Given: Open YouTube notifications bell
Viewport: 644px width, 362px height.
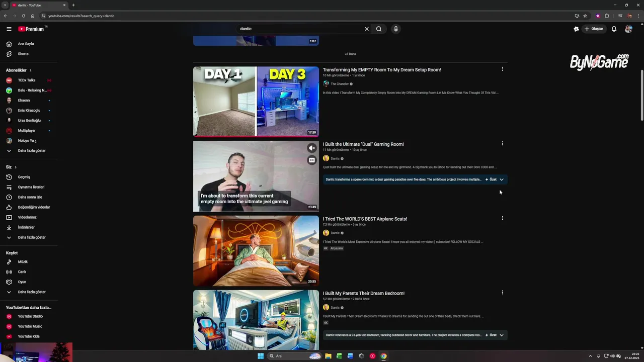Looking at the screenshot, I should coord(614,29).
